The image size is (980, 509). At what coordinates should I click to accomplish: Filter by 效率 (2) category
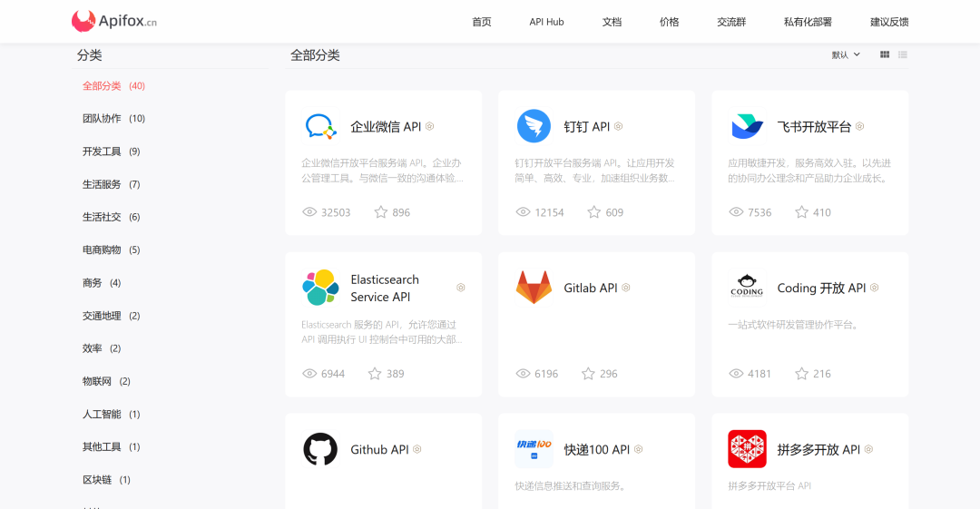click(x=102, y=348)
